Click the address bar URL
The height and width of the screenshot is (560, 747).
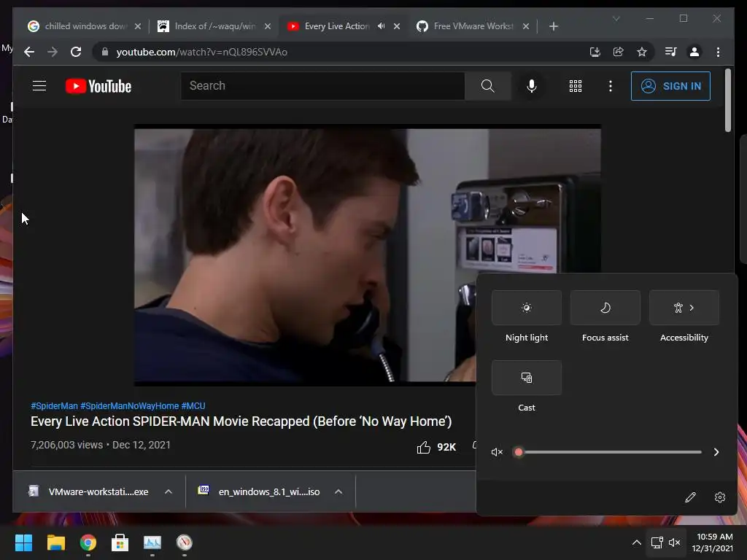201,52
